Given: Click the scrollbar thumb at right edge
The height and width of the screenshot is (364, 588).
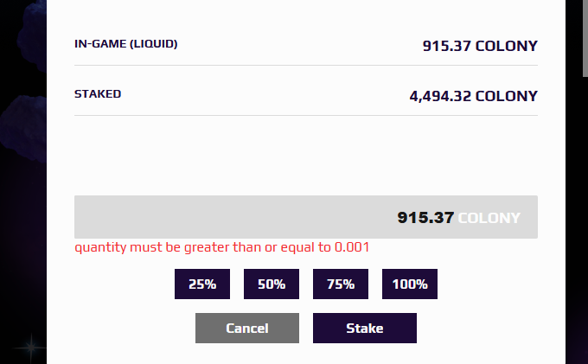Looking at the screenshot, I should (585, 38).
